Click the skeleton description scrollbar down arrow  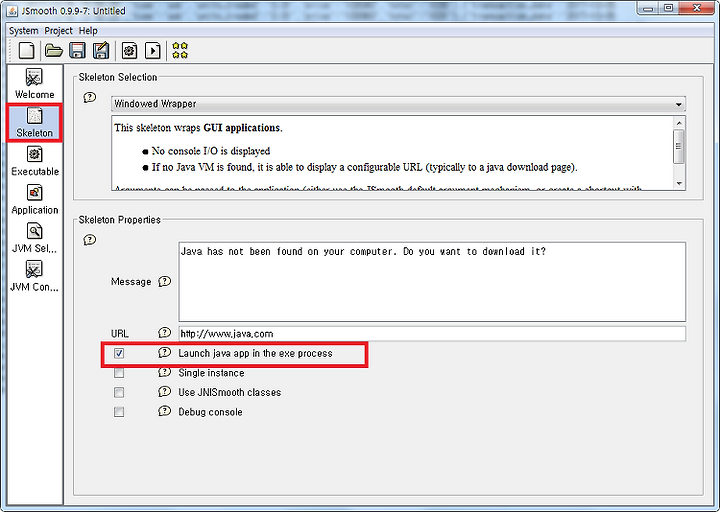pos(679,183)
